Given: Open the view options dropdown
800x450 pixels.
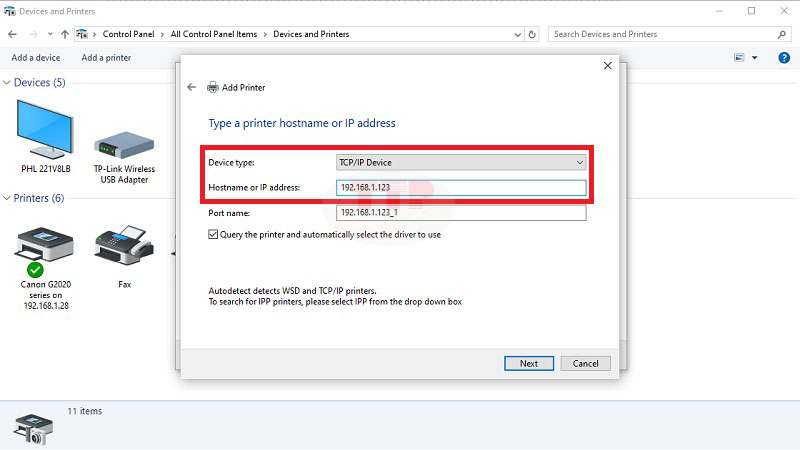Looking at the screenshot, I should (x=755, y=58).
